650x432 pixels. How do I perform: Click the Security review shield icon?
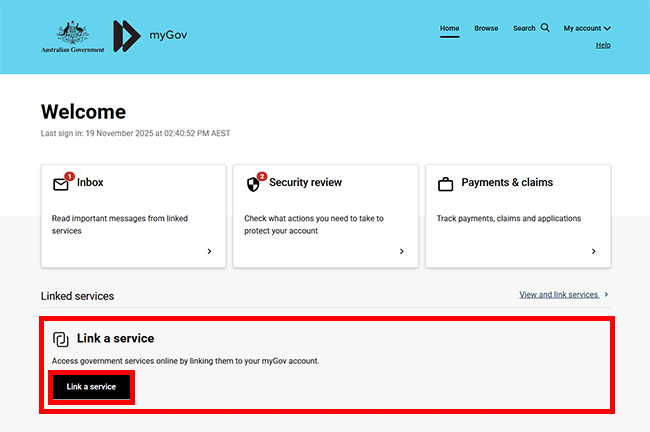pos(252,185)
